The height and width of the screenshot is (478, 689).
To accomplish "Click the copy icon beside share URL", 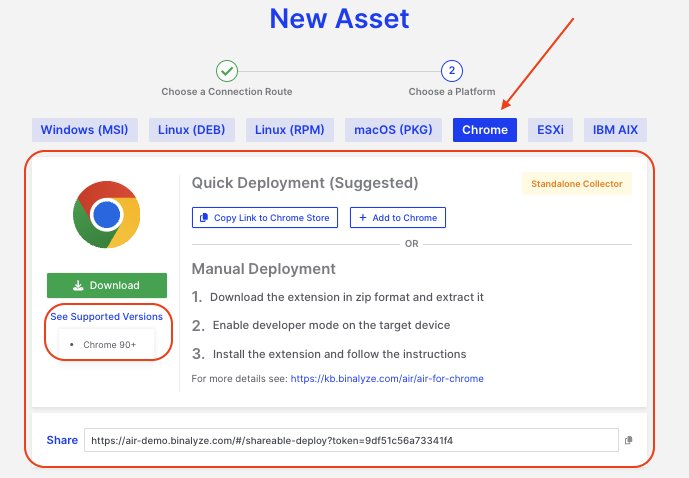I will 629,440.
